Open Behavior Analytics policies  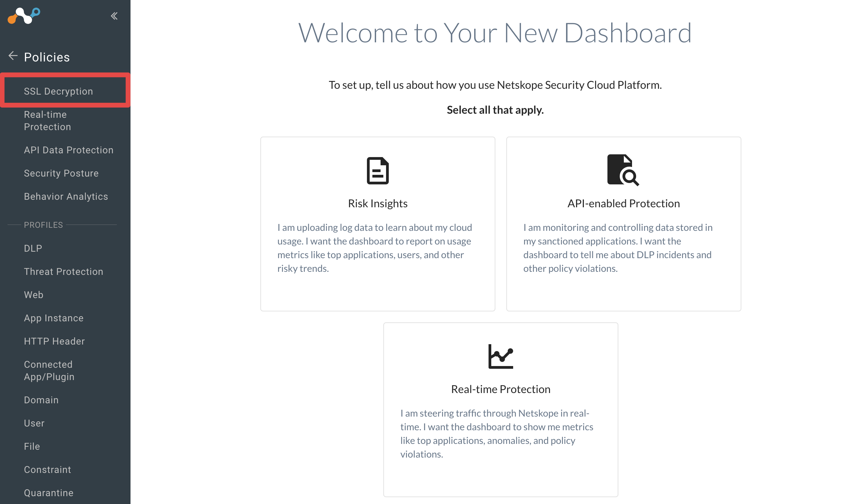point(66,196)
